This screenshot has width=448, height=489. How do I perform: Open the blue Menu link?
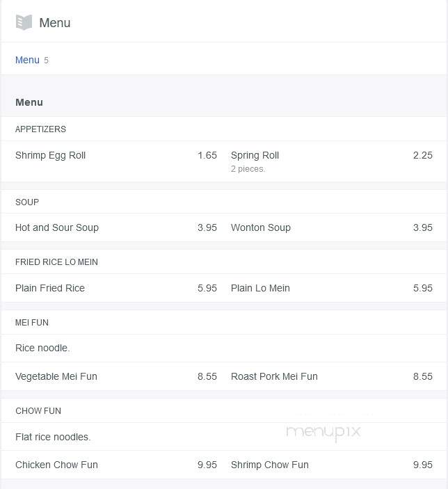pyautogui.click(x=27, y=60)
